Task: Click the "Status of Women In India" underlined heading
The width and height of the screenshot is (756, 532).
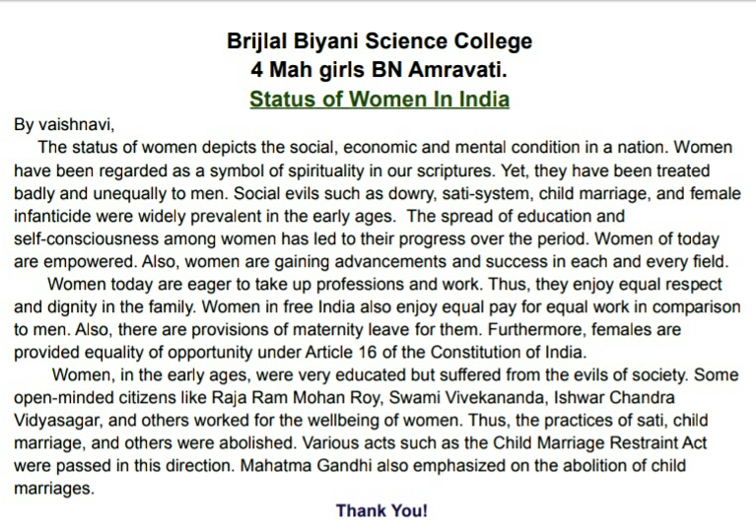Action: pos(378,100)
